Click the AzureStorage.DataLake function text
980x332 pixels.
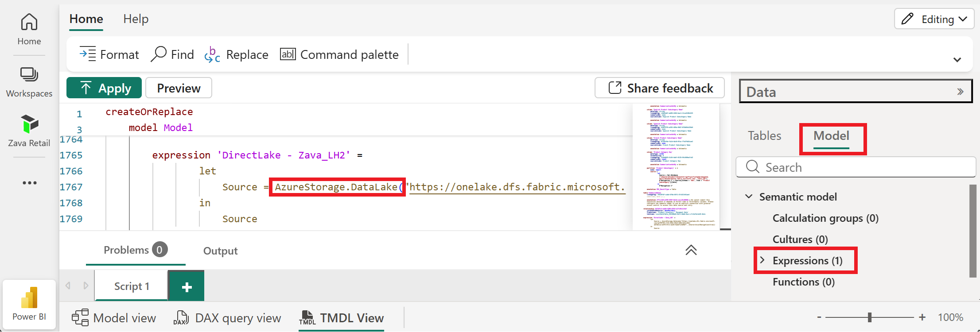pos(336,187)
